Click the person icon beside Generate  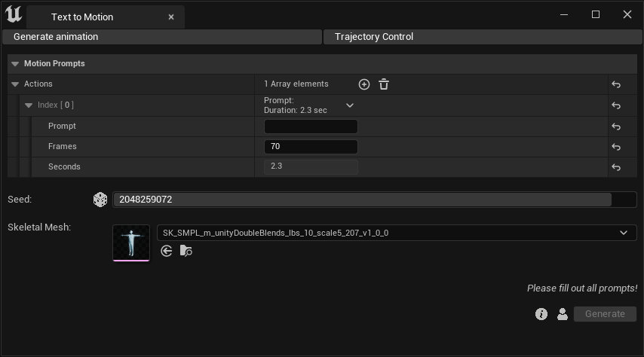[563, 314]
